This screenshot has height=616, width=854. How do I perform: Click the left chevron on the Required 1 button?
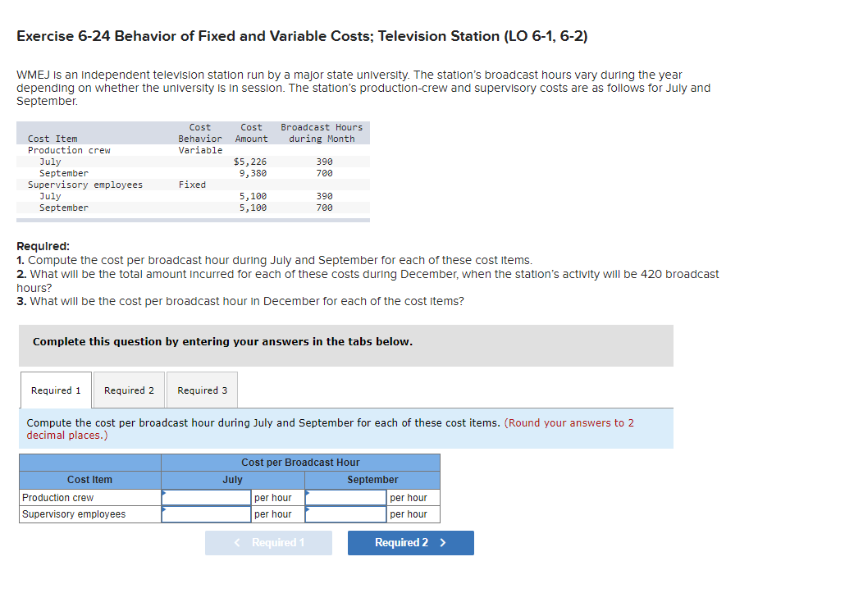pyautogui.click(x=237, y=542)
